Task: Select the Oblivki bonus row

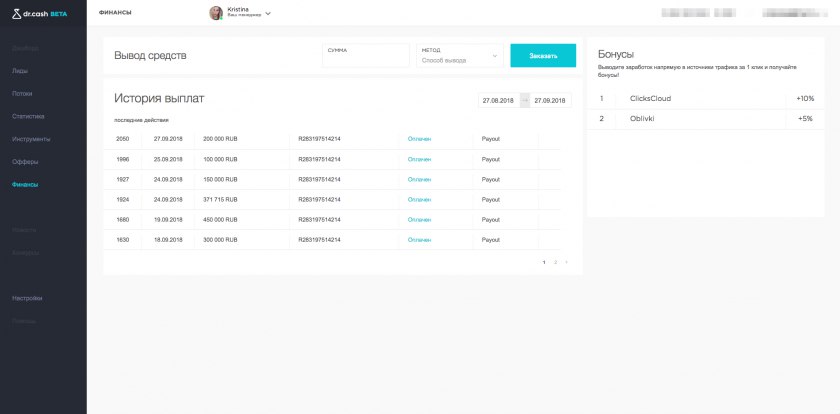Action: tap(706, 119)
